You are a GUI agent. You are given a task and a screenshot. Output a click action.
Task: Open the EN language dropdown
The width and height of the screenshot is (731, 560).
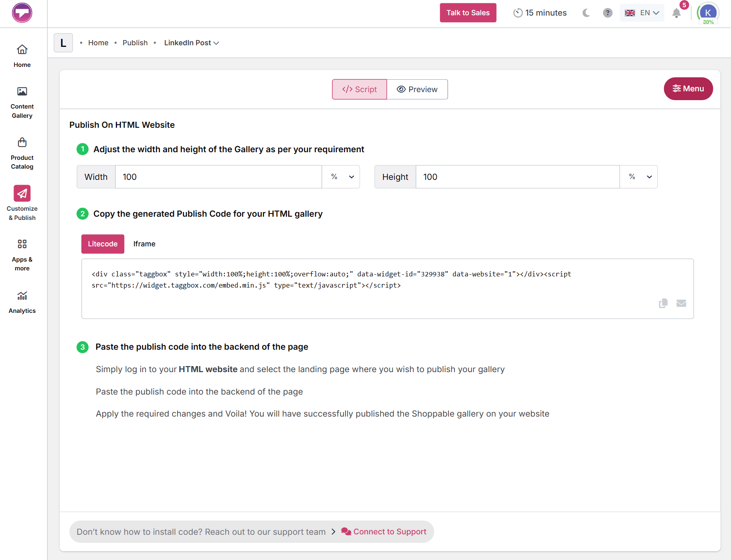642,13
